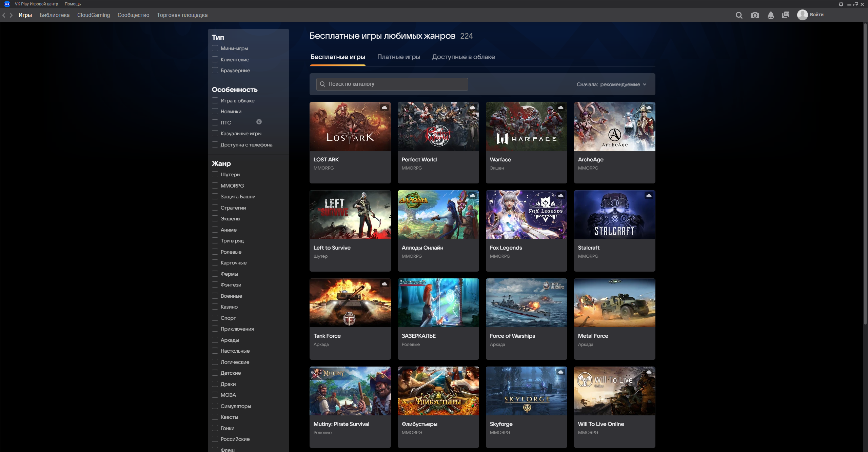Screen dimensions: 868x452
Task: Open the screenshots camera icon
Action: 755,15
